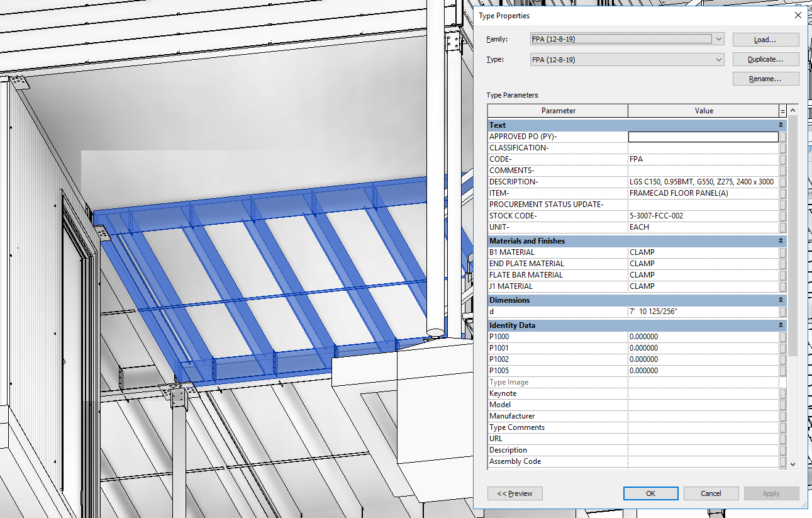Click the Rename button

pos(765,78)
